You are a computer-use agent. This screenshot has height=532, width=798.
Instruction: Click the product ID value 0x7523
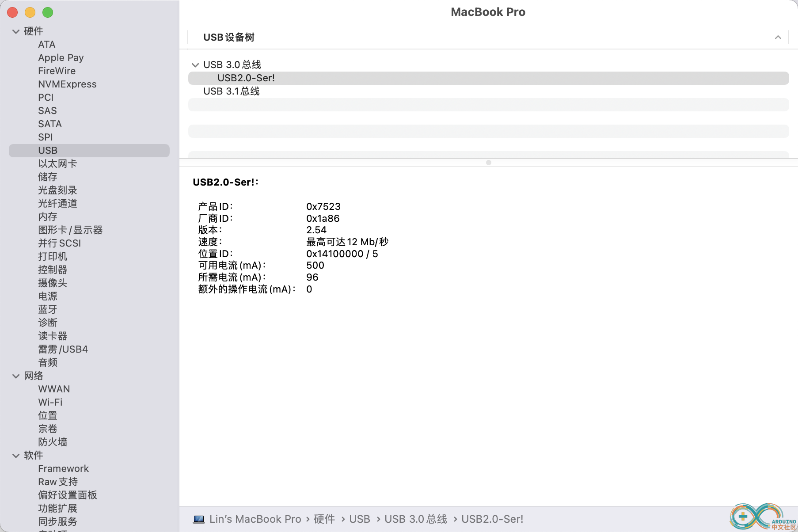pos(323,207)
